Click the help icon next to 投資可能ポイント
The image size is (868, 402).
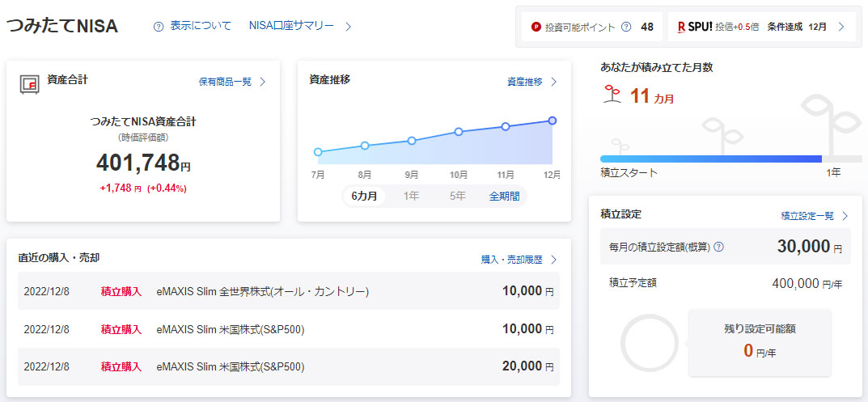625,27
